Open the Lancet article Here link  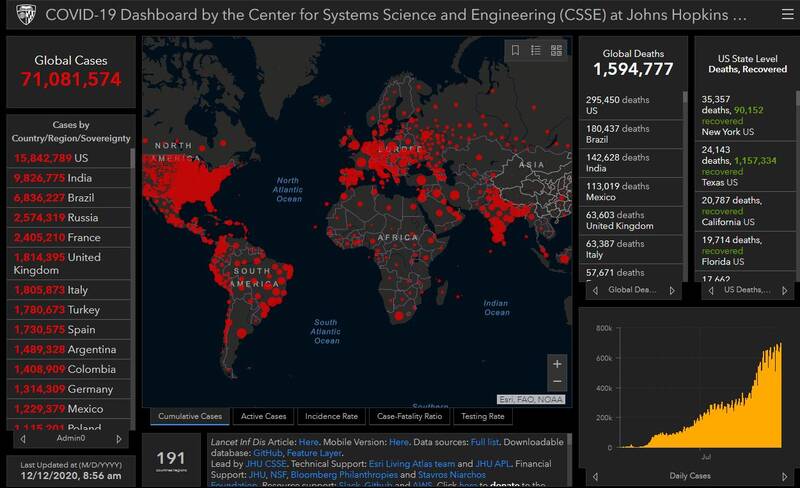pos(309,442)
